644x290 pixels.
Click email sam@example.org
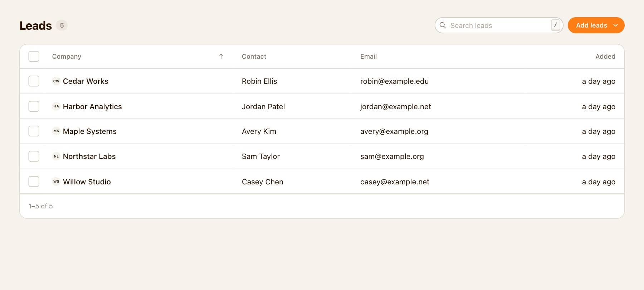tap(392, 156)
